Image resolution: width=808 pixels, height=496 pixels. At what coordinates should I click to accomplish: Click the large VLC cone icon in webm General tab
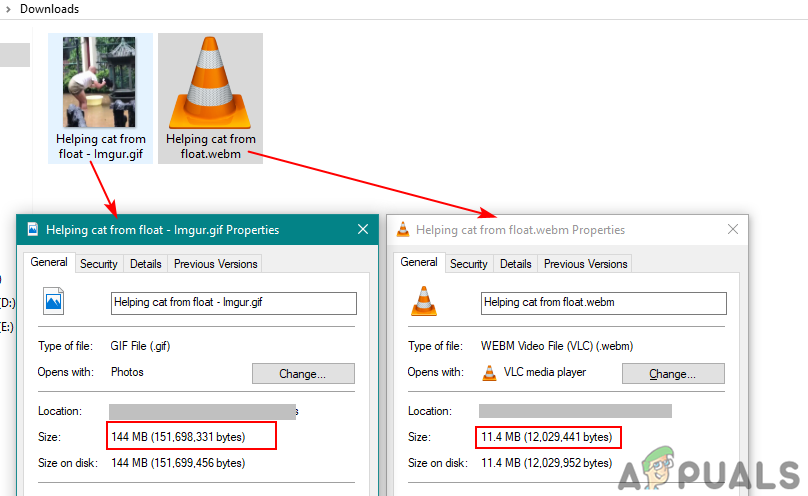pyautogui.click(x=424, y=301)
